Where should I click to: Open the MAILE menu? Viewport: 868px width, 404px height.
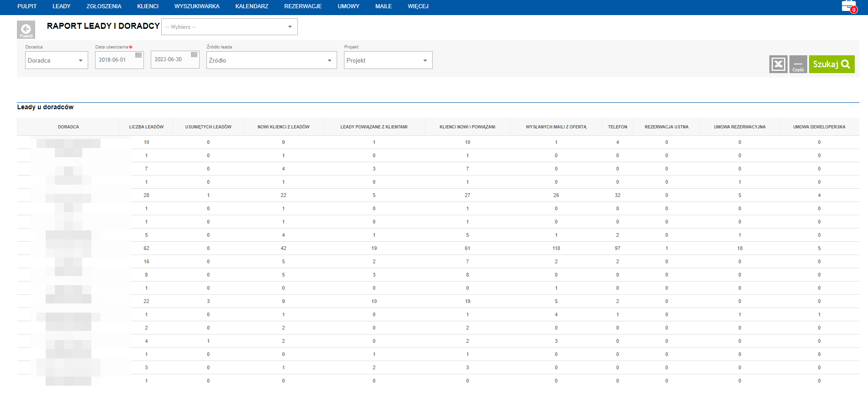pyautogui.click(x=384, y=6)
